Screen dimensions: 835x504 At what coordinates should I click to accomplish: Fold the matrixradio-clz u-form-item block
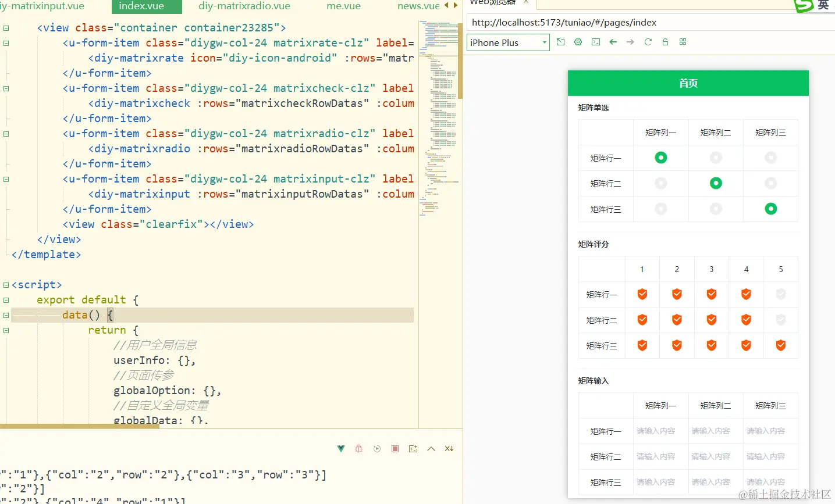(6, 134)
